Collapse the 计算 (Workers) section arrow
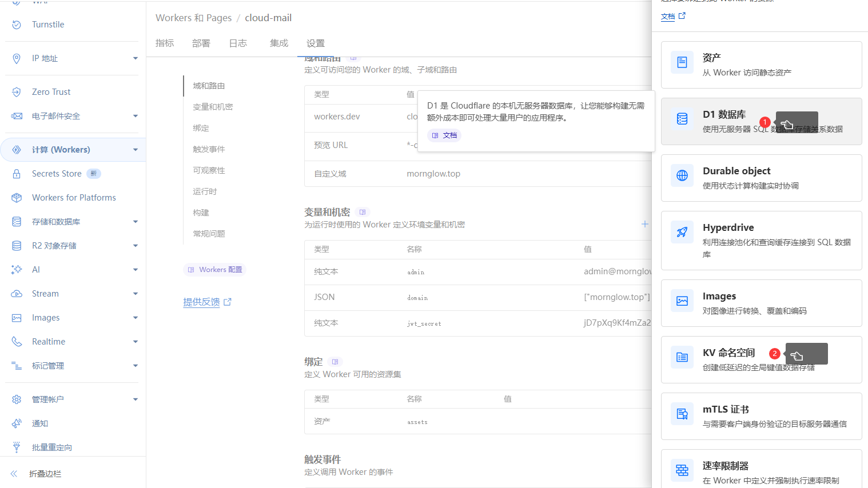868x488 pixels. (x=136, y=150)
